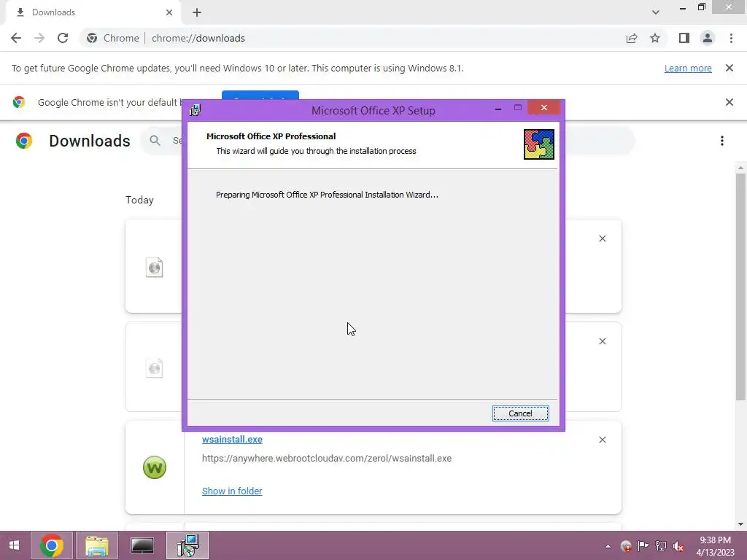Screen dimensions: 747x560
Task: Click the Webroot green W icon
Action: point(155,467)
